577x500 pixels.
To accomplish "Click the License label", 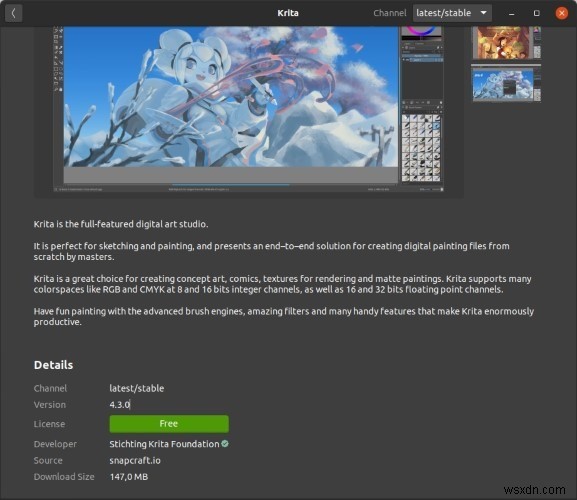I will [x=49, y=424].
